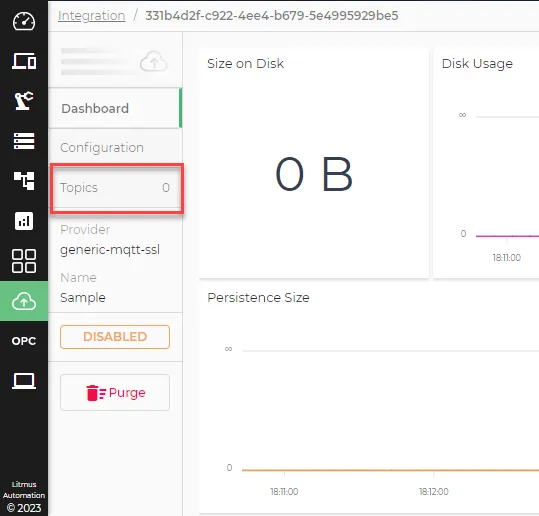
Task: Click the green cloud upload integration icon
Action: click(24, 301)
